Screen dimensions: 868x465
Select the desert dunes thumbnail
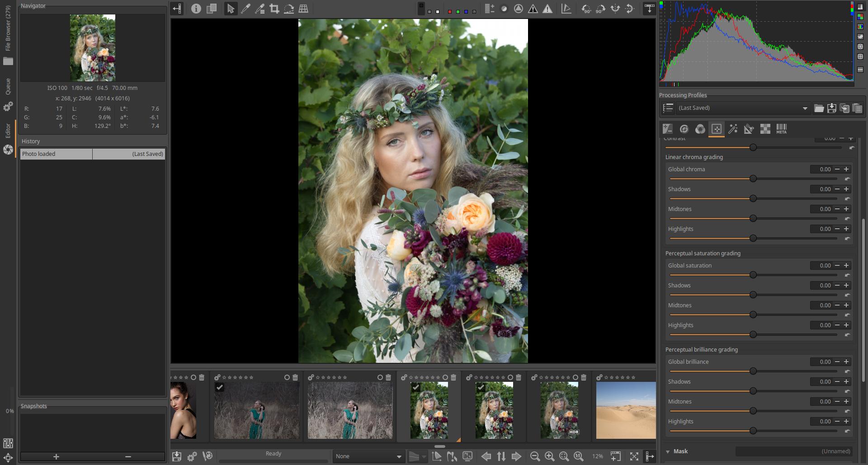tap(626, 410)
